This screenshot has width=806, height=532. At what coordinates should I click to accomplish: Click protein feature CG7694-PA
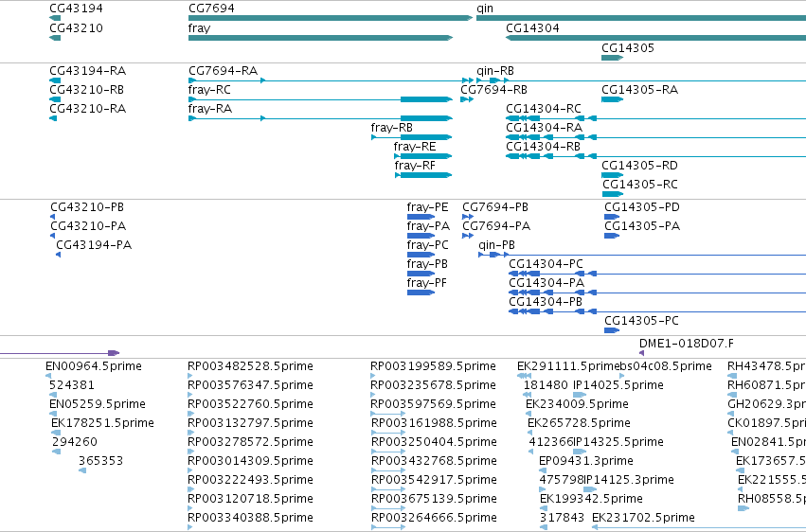(468, 236)
